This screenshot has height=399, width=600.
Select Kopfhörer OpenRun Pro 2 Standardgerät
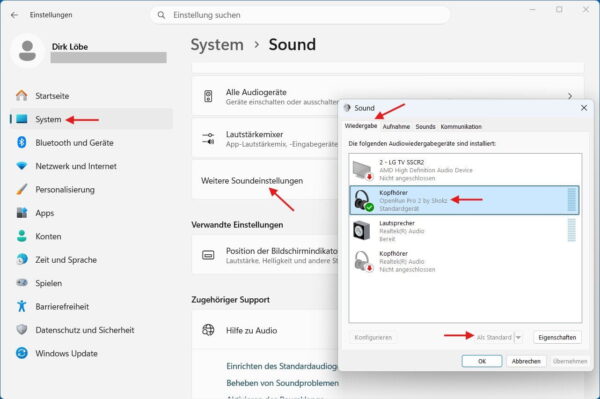point(465,200)
